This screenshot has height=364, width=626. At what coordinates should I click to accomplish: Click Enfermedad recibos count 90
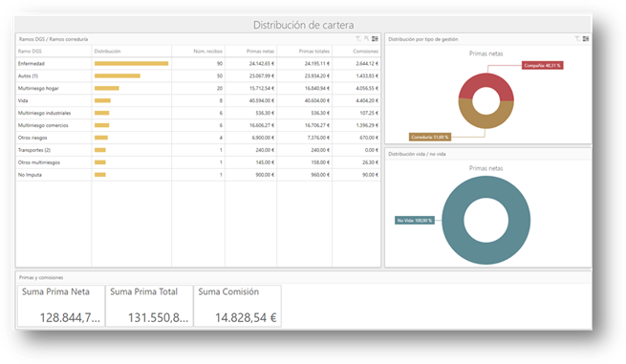220,63
